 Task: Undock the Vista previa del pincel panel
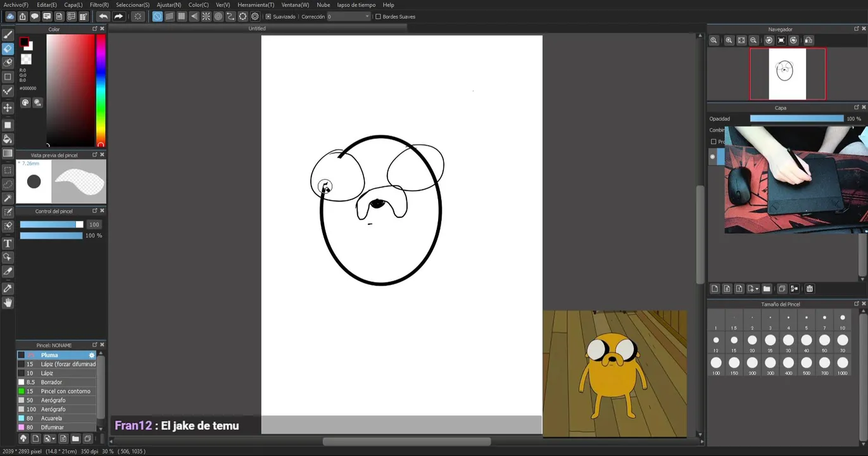95,155
